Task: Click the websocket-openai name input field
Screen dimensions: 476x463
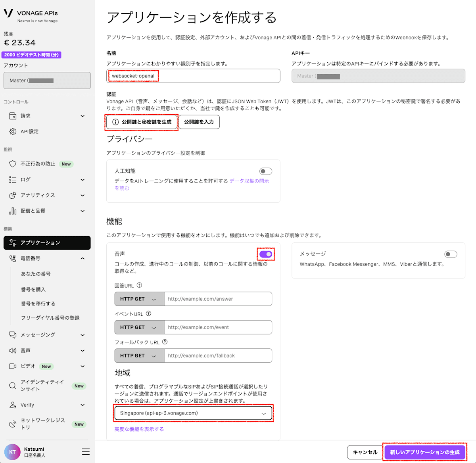Action: click(193, 76)
